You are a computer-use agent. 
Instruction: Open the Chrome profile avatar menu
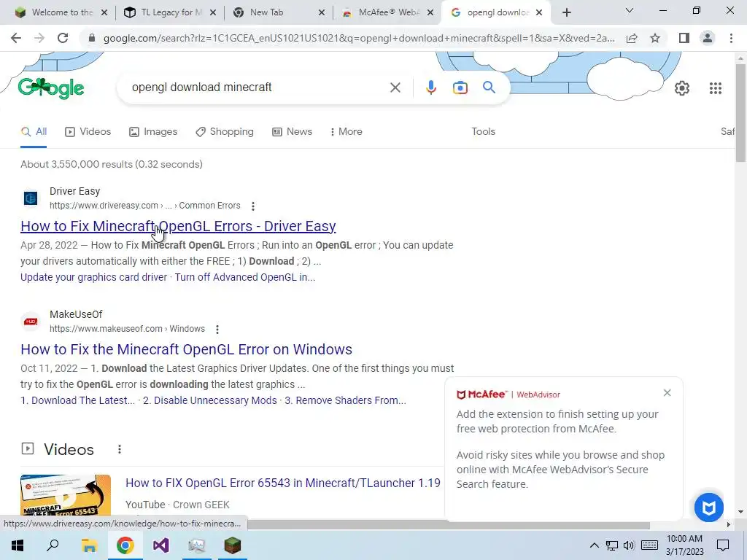(x=708, y=38)
